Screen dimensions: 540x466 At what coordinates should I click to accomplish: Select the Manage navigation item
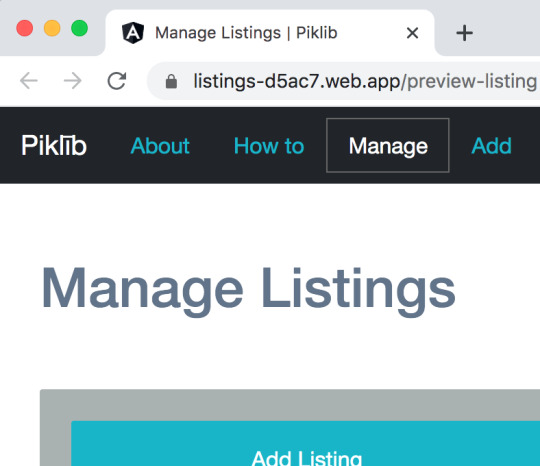click(388, 145)
